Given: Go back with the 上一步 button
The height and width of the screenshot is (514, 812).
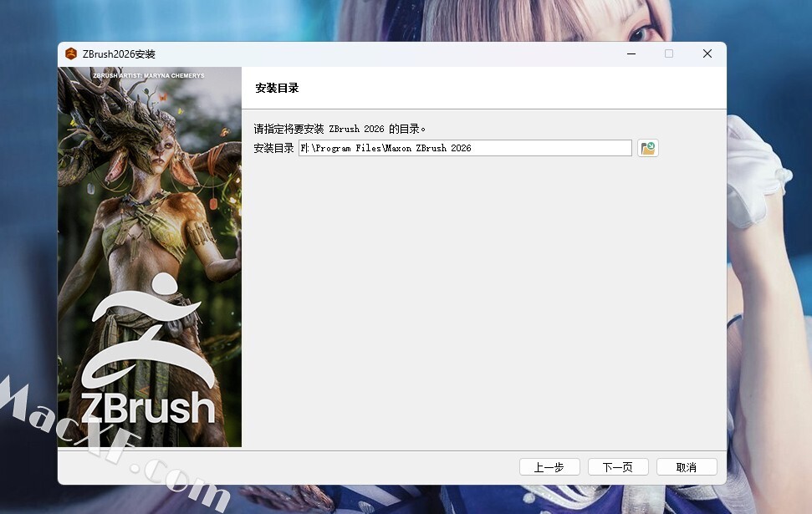Looking at the screenshot, I should (549, 467).
